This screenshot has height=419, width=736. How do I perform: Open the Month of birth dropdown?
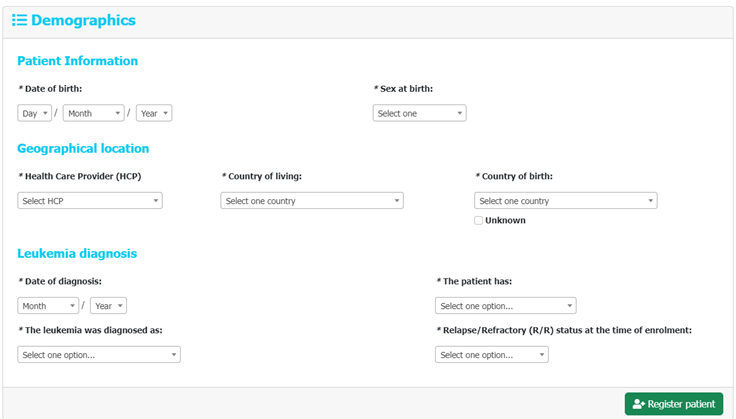tap(93, 113)
